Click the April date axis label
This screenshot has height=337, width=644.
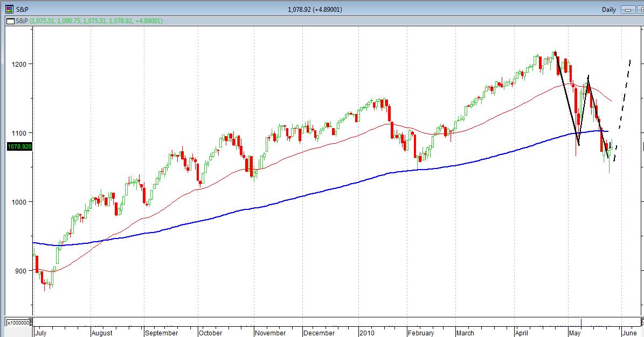(522, 333)
